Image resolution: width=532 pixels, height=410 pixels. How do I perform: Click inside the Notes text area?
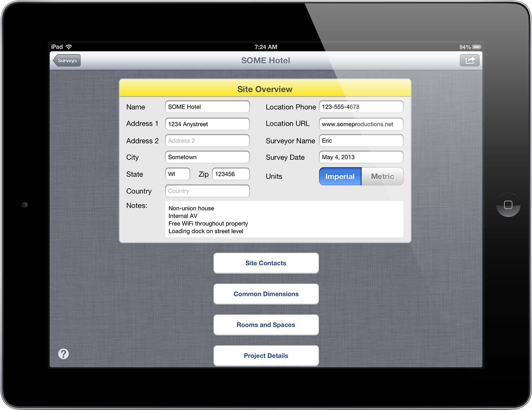[x=284, y=219]
